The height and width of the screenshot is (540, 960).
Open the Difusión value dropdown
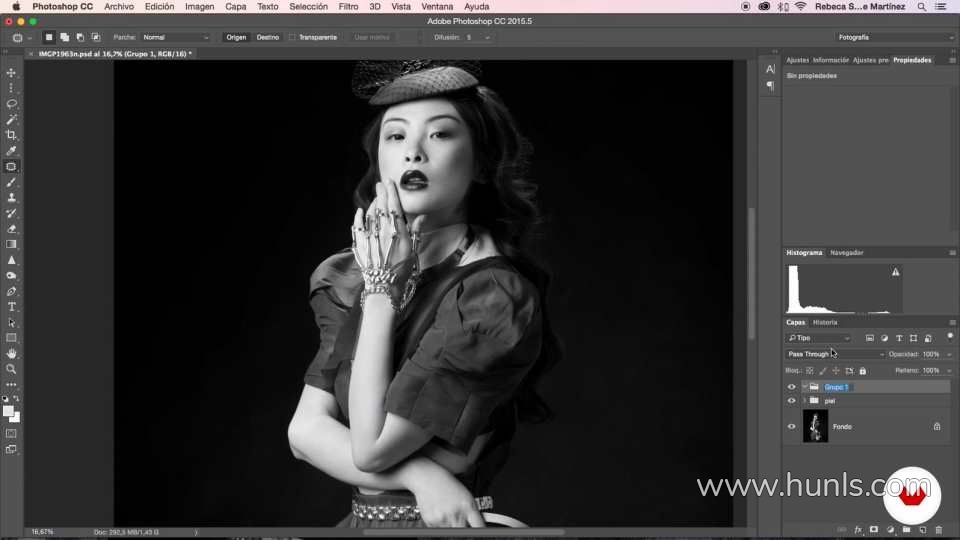click(487, 37)
